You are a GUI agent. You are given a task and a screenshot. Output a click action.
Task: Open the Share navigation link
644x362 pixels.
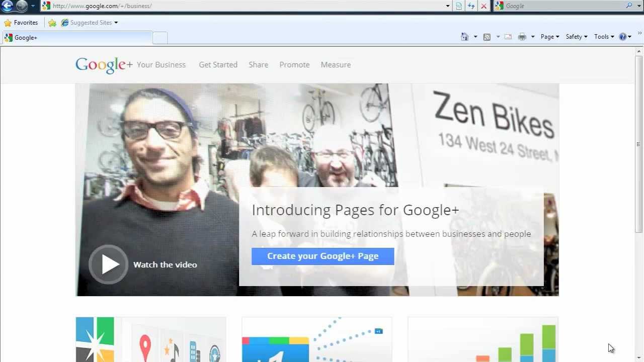coord(258,65)
